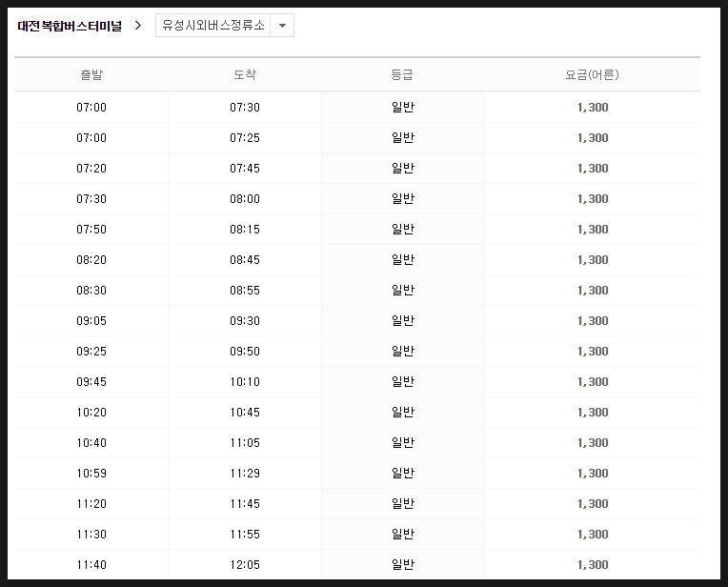Click the 요금(어른) column header
This screenshot has width=728, height=587.
[x=592, y=74]
